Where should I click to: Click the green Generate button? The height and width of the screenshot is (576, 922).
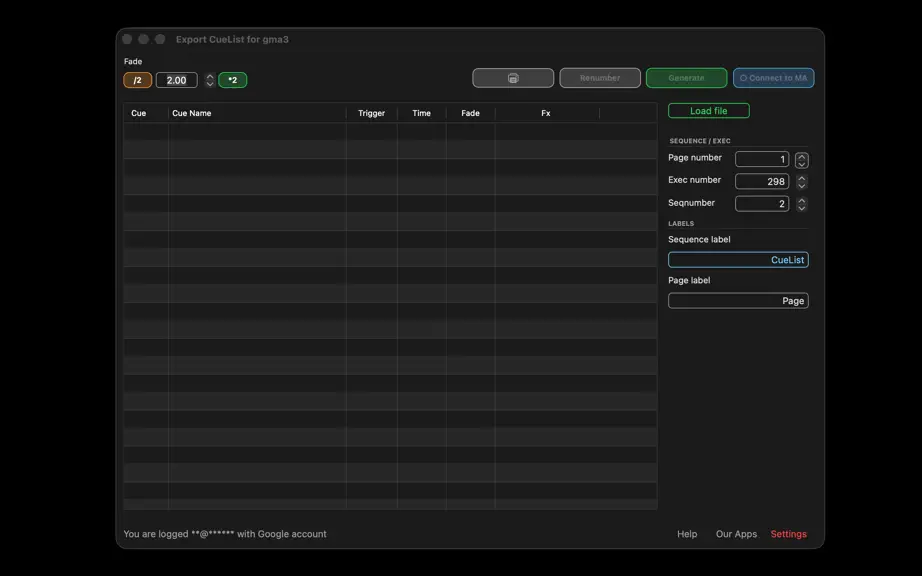pyautogui.click(x=686, y=78)
